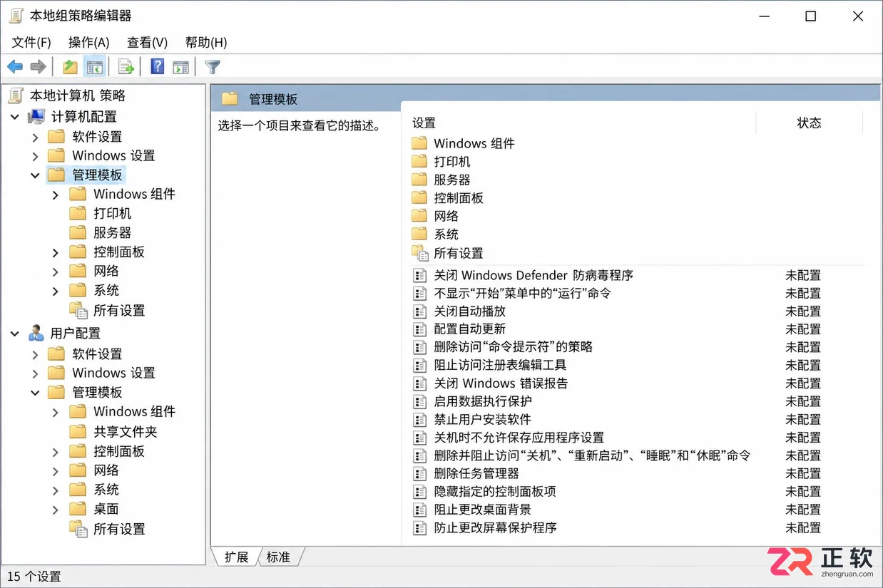This screenshot has width=883, height=588.
Task: Collapse 管理模板 under 计算机配置
Action: [35, 175]
